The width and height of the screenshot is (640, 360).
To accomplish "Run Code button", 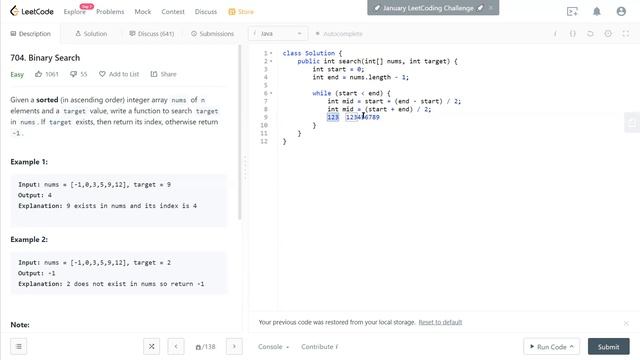I will pyautogui.click(x=551, y=347).
